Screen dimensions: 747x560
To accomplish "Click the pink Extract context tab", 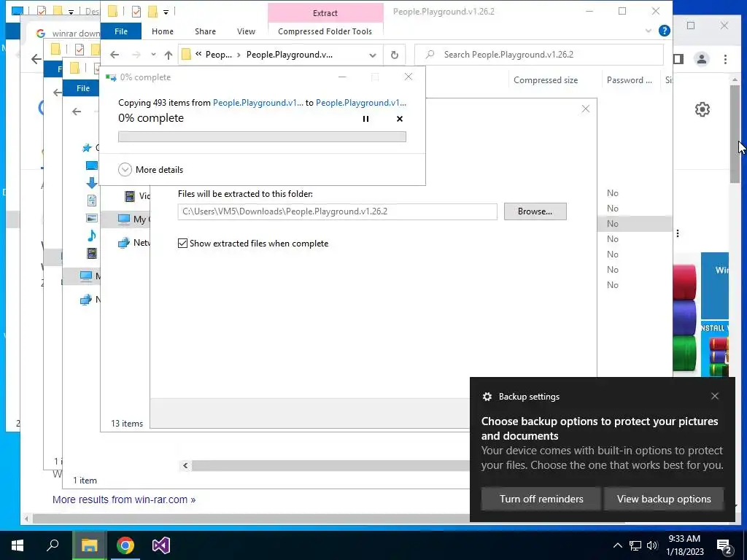I will 325,13.
